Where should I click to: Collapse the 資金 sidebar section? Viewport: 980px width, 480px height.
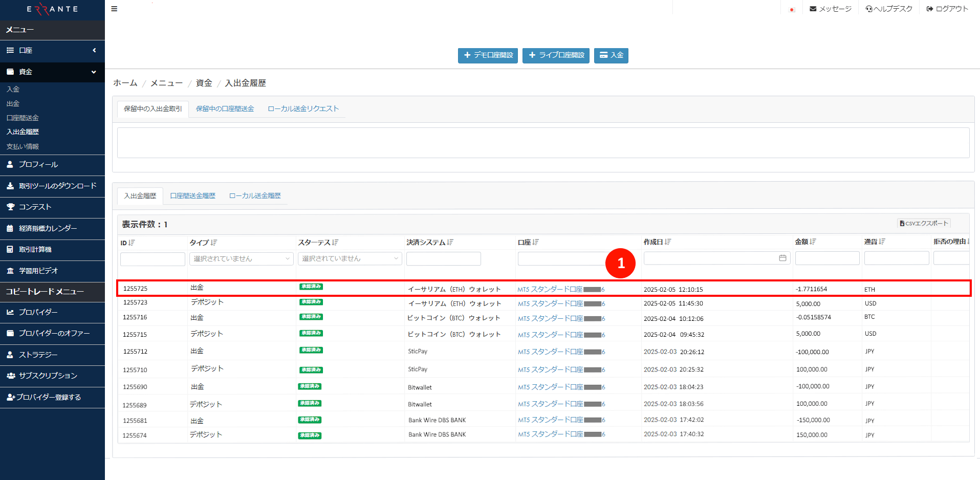[x=95, y=72]
